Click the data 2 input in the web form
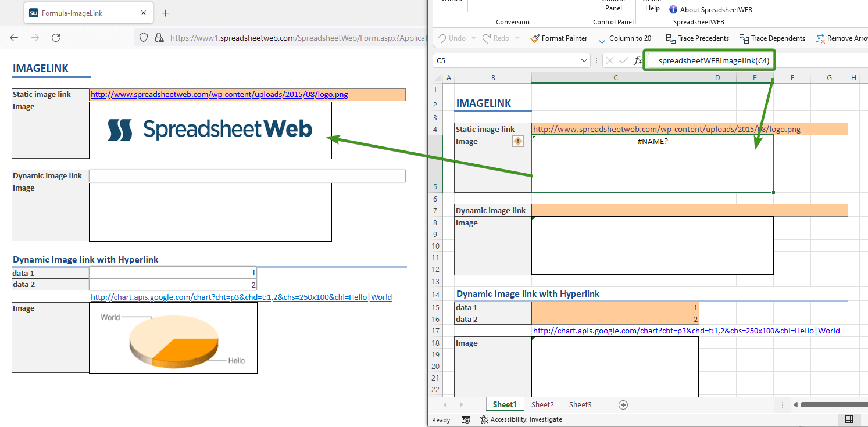The height and width of the screenshot is (427, 868). point(173,285)
